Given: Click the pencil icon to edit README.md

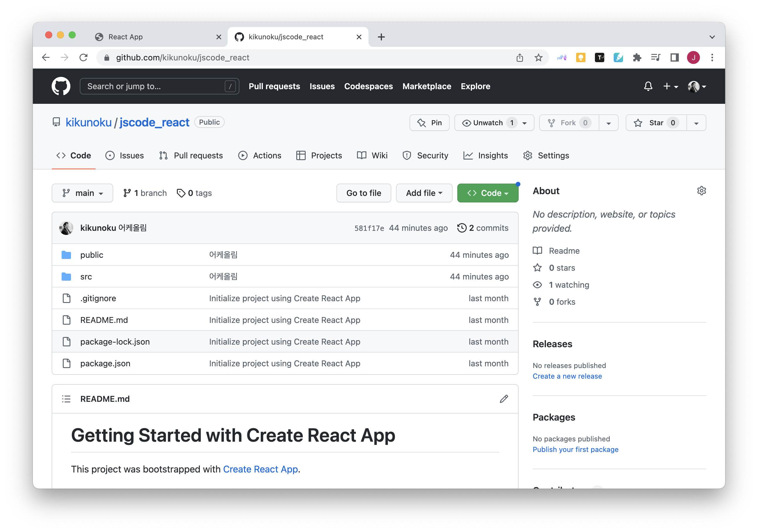Looking at the screenshot, I should 503,399.
